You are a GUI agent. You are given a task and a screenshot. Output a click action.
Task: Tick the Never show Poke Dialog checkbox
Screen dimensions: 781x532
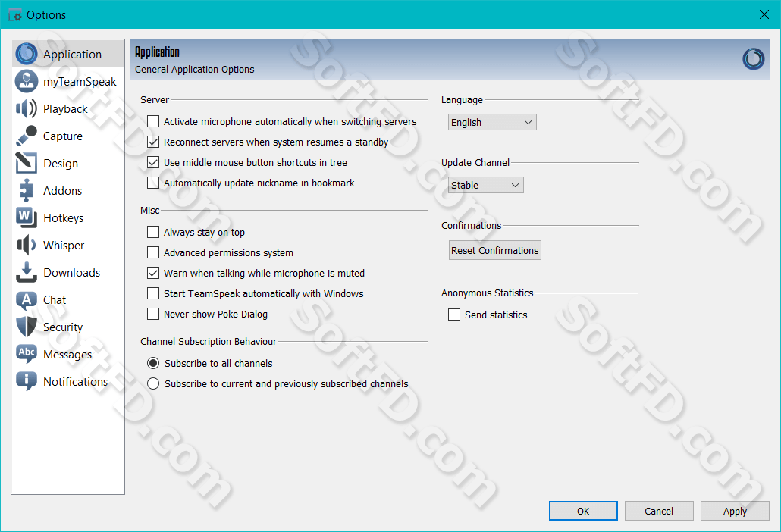pos(153,314)
